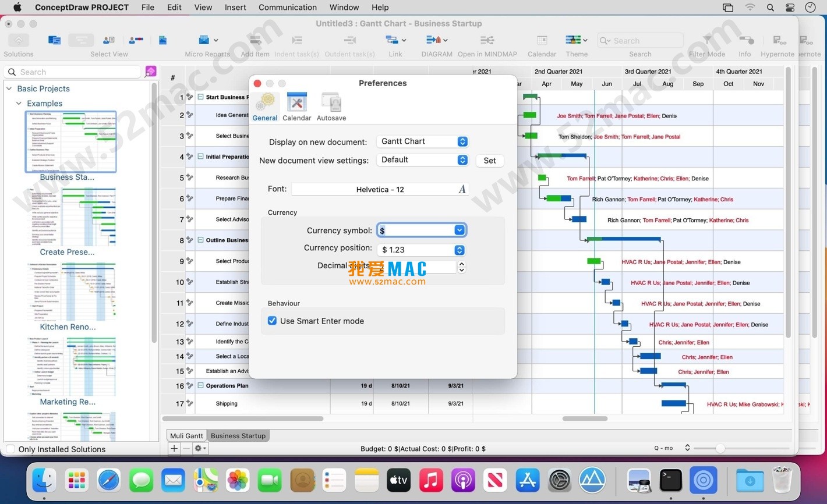Click the Link tasks toolbar icon

[391, 40]
